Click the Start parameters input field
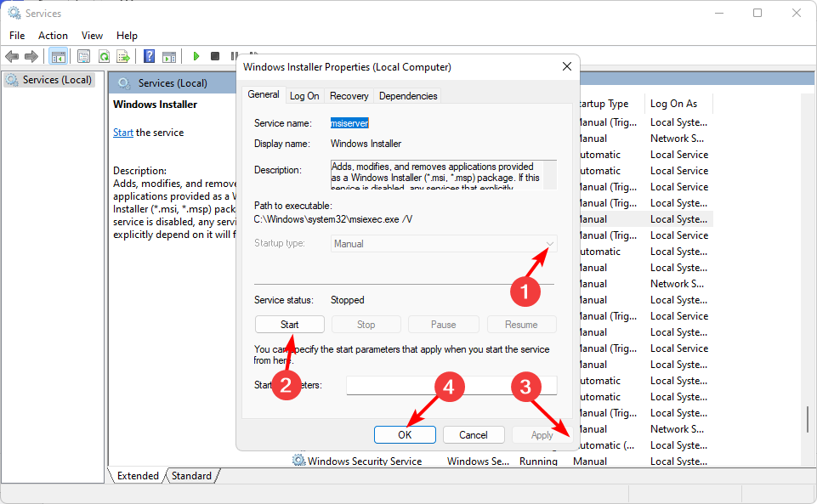Screen dimensions: 817x504 tap(451, 385)
